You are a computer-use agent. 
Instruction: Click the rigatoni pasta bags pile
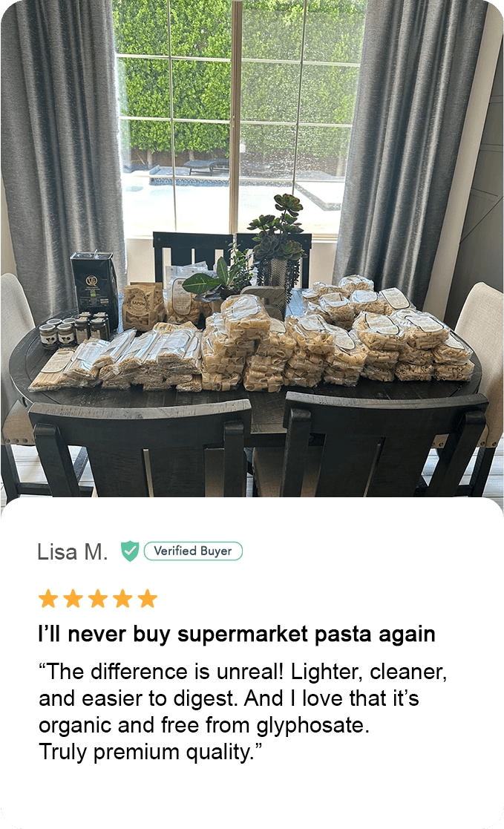pos(338,338)
